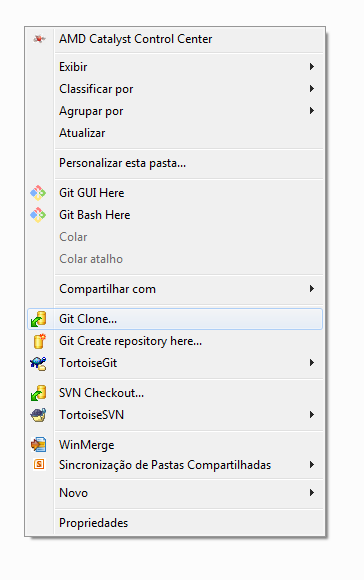This screenshot has width=364, height=580.
Task: Launch Git GUI Here
Action: click(x=175, y=193)
